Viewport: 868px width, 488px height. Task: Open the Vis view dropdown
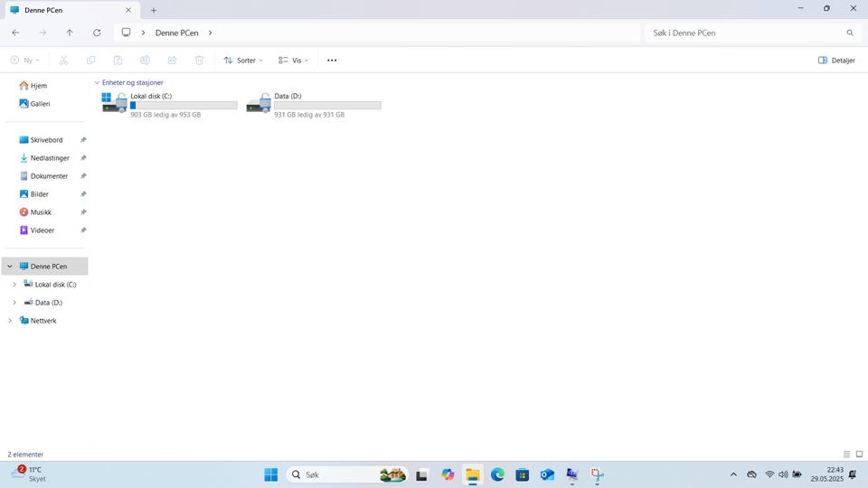click(x=293, y=61)
